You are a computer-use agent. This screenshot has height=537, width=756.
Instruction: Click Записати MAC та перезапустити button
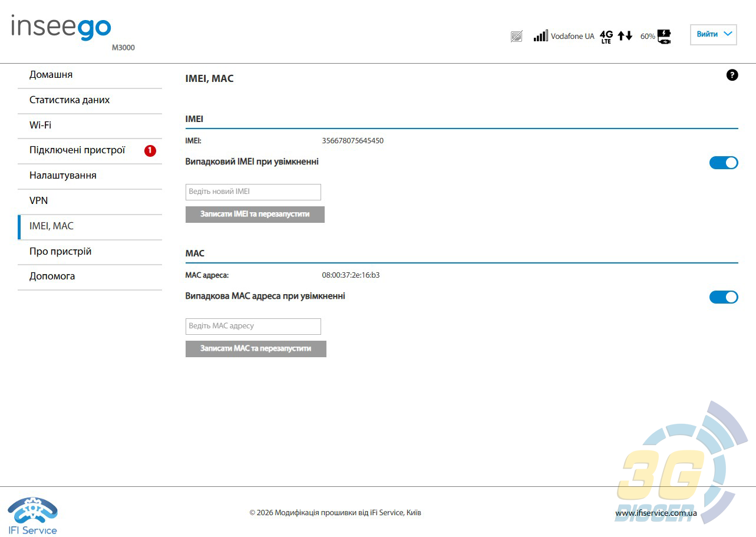256,349
